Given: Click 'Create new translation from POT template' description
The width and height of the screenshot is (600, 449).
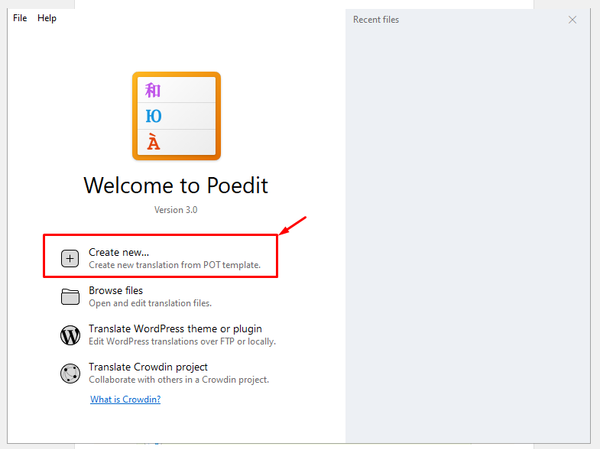Looking at the screenshot, I should pyautogui.click(x=174, y=265).
